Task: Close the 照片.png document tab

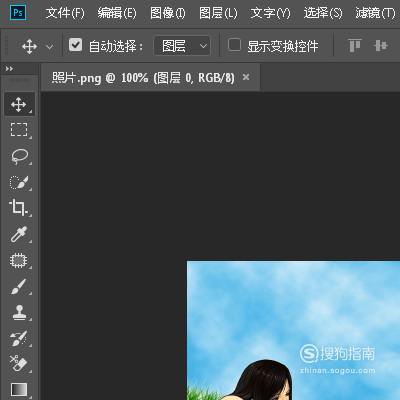Action: click(246, 77)
